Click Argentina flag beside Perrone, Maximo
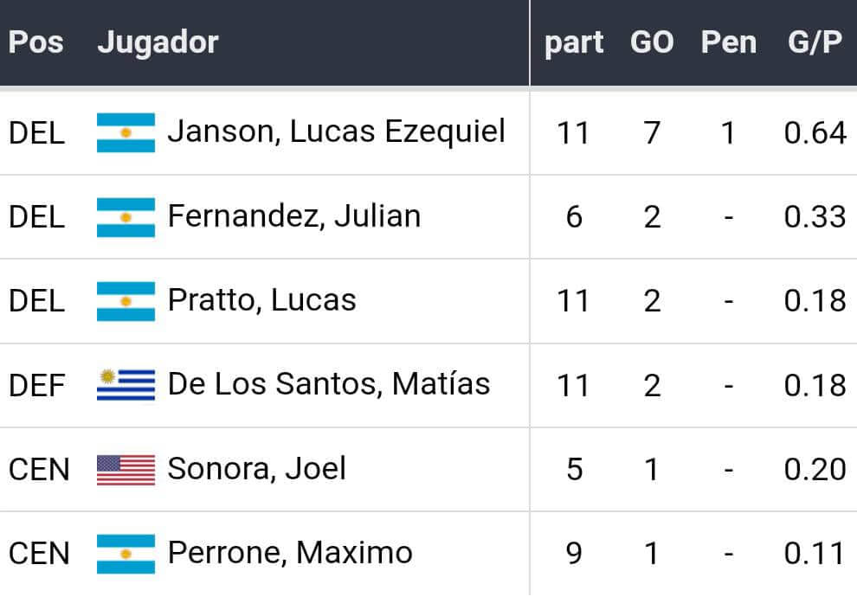This screenshot has height=616, width=857. pyautogui.click(x=126, y=554)
